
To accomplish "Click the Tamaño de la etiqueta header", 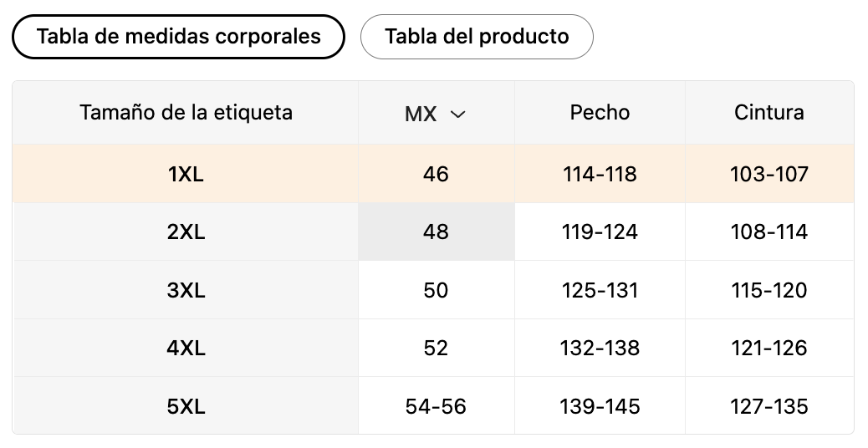I will point(186,112).
